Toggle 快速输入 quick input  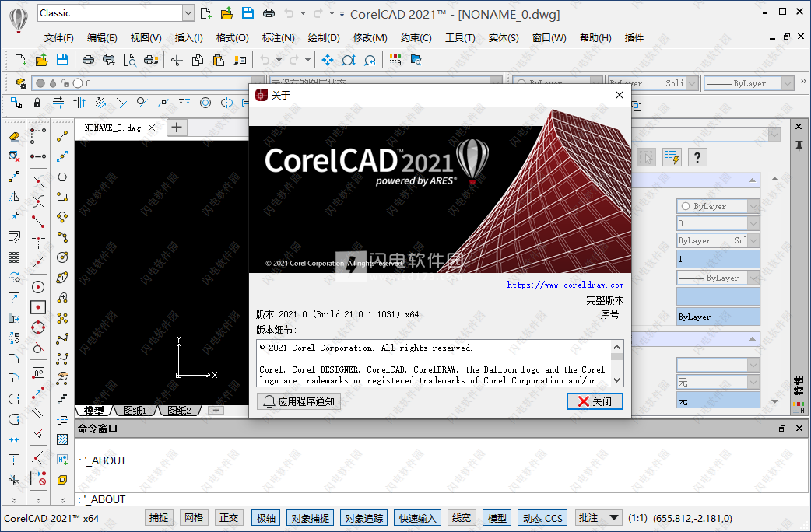pyautogui.click(x=418, y=517)
